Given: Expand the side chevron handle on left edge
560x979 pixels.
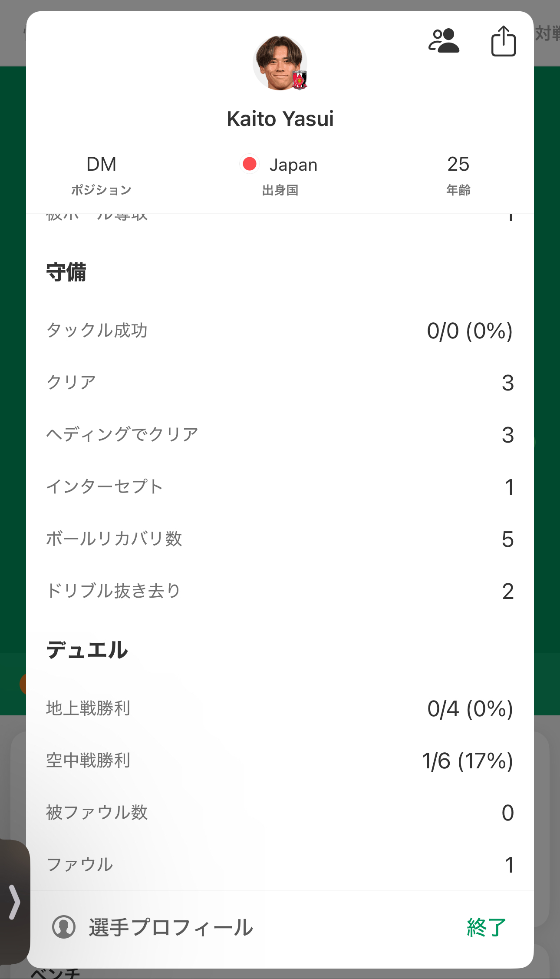Looking at the screenshot, I should (15, 902).
